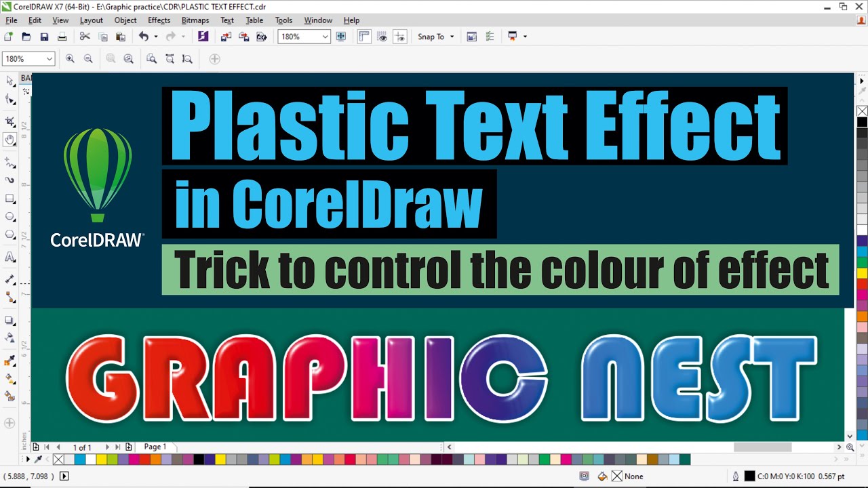
Task: Zoom to page icon
Action: (x=152, y=59)
